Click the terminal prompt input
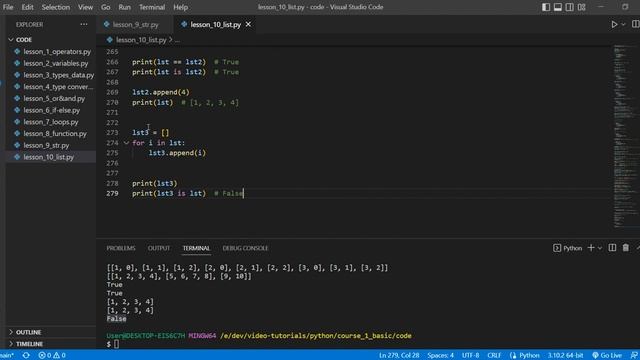640x360 pixels. pos(116,344)
